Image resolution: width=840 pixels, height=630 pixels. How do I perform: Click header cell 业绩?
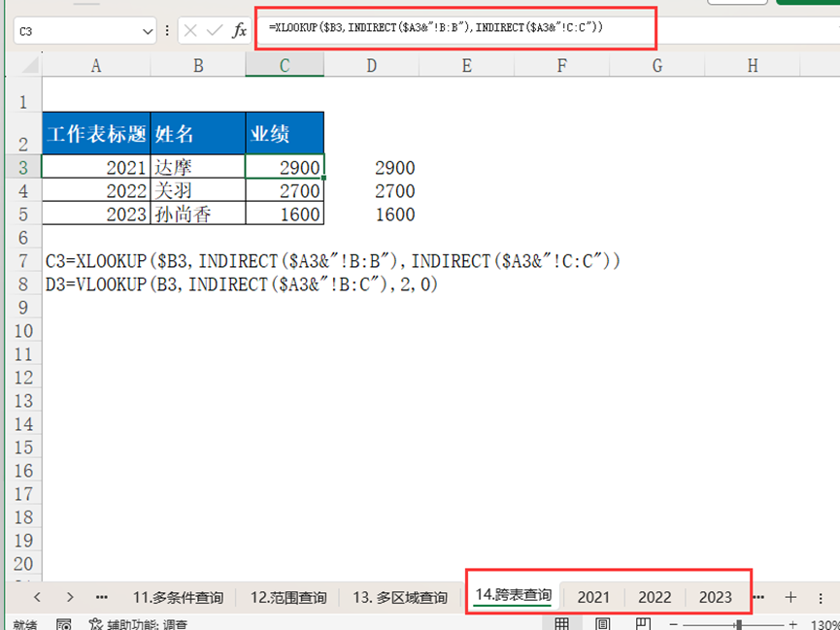[x=285, y=133]
